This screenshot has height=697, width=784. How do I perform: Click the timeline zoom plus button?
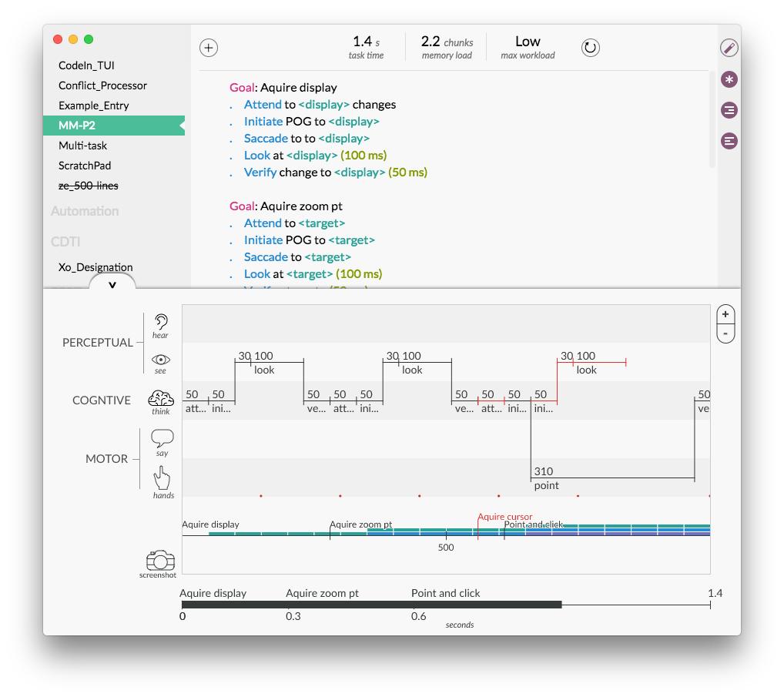pyautogui.click(x=725, y=313)
